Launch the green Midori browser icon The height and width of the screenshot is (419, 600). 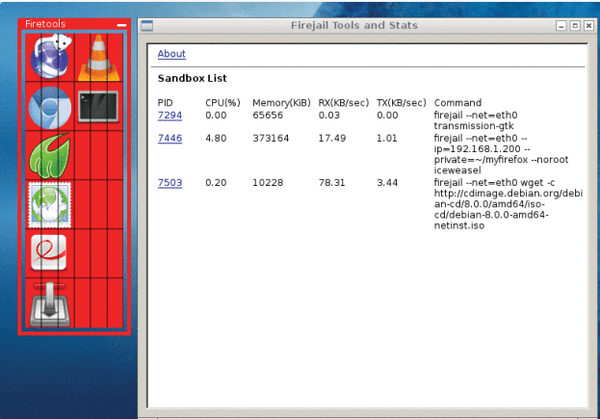(49, 156)
